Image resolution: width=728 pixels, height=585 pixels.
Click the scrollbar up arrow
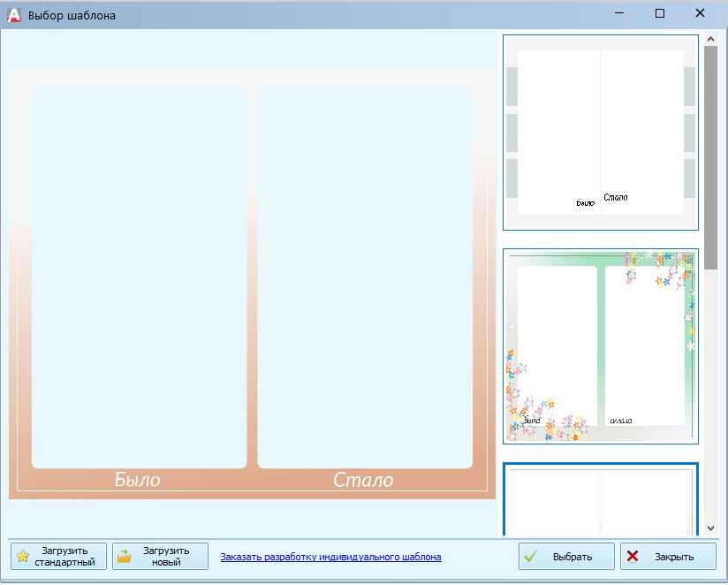pos(710,39)
